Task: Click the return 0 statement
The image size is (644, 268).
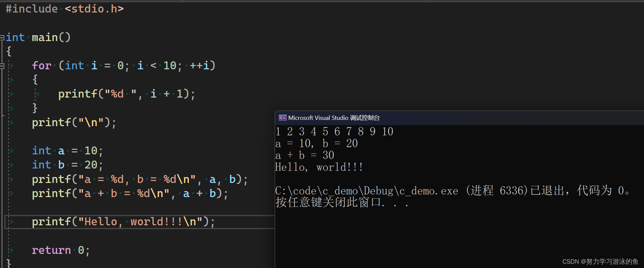Action: click(61, 250)
